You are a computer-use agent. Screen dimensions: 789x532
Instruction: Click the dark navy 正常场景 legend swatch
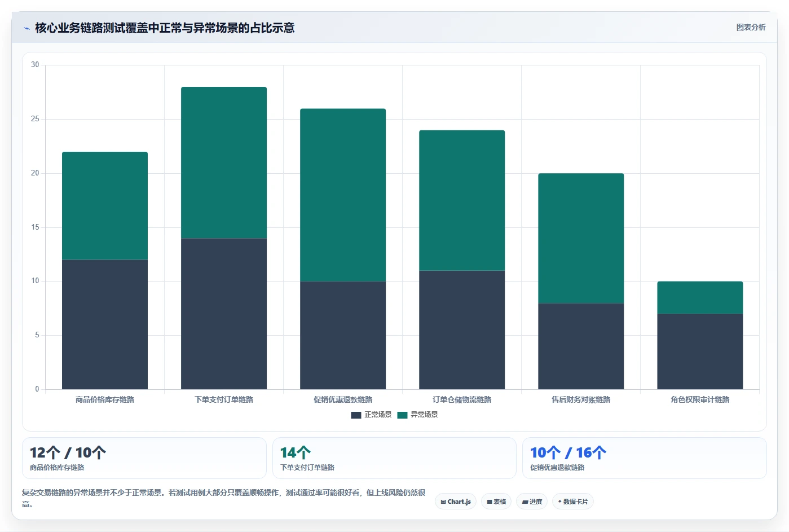click(x=356, y=415)
